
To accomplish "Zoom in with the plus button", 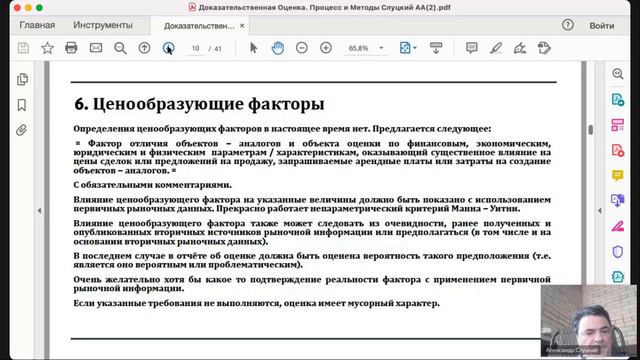I will [326, 48].
